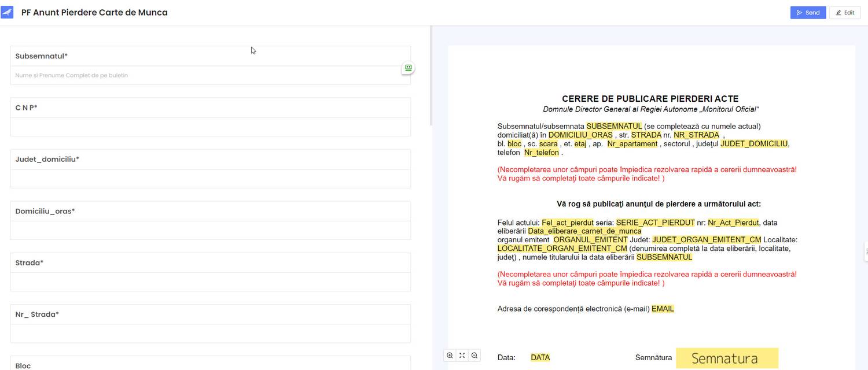Select the Nr_telefon placeholder in preview

pyautogui.click(x=542, y=153)
